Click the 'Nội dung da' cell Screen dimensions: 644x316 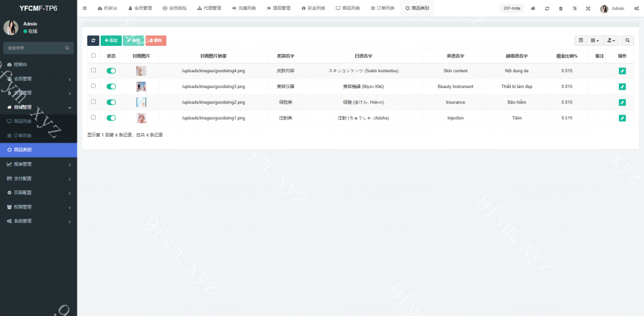[517, 71]
